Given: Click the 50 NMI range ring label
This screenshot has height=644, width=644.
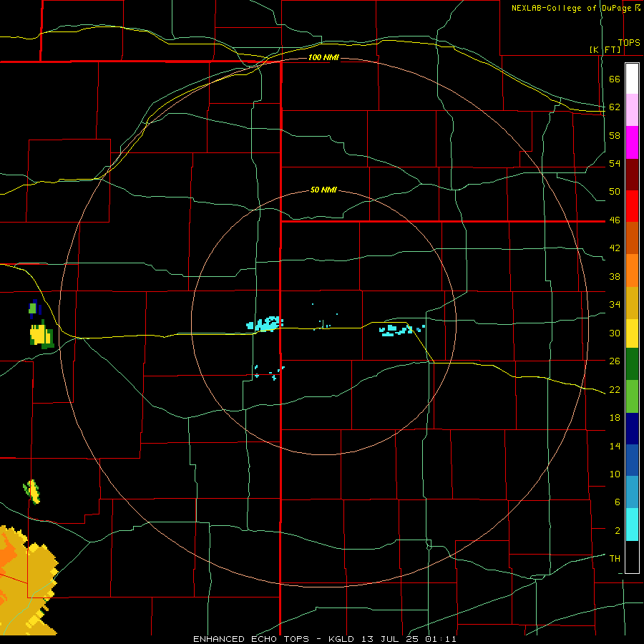Looking at the screenshot, I should [323, 190].
